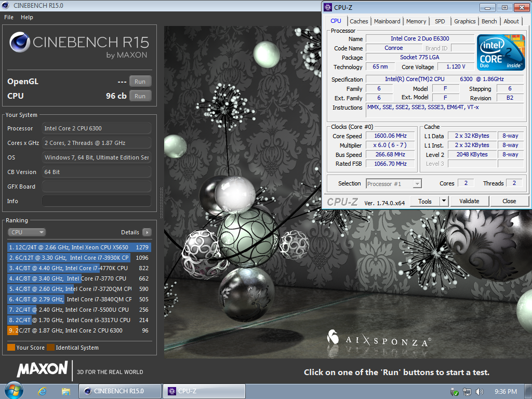This screenshot has height=399, width=532.
Task: Click the Package value Socket 775 LGA
Action: pyautogui.click(x=420, y=57)
